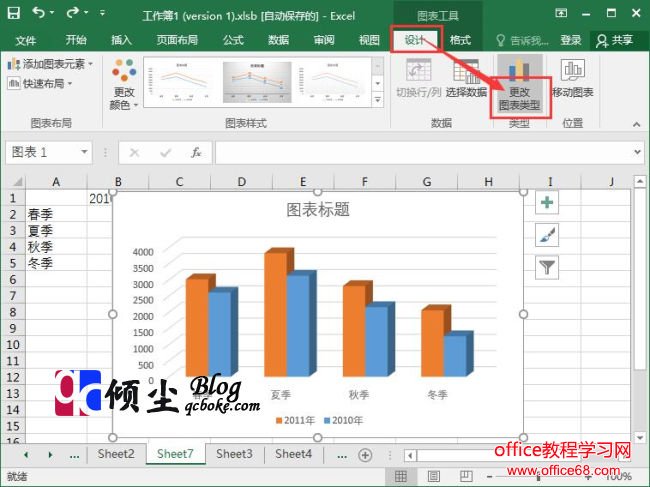Click inside the formula bar input
Viewport: 650px width, 487px height.
[423, 153]
